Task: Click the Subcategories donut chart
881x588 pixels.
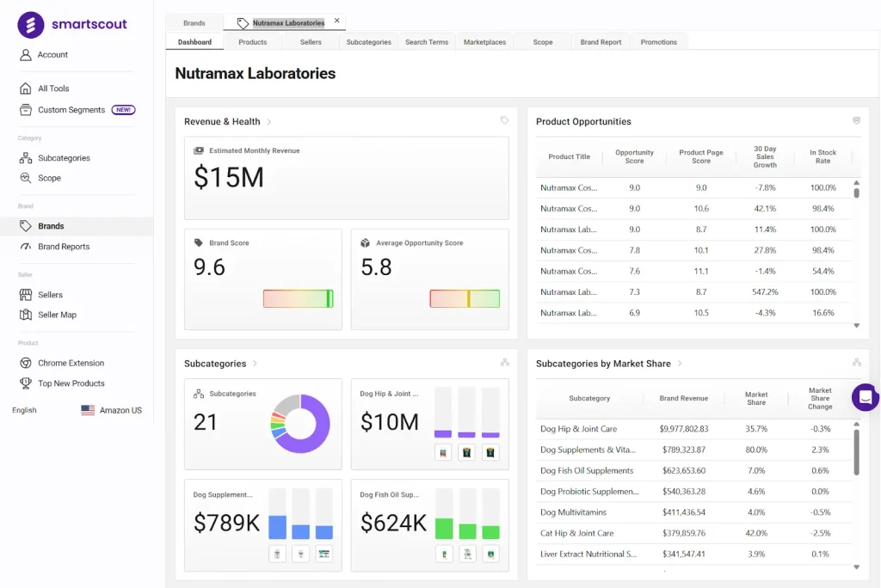Action: coord(300,424)
